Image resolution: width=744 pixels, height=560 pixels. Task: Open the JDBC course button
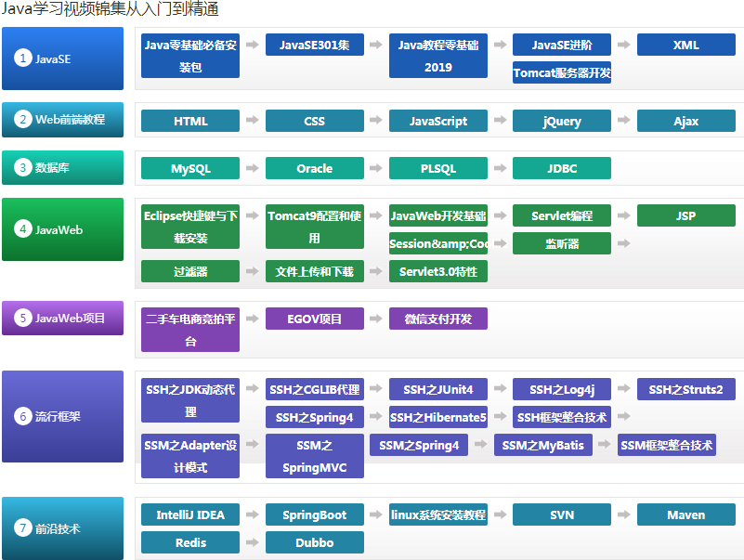pos(562,169)
